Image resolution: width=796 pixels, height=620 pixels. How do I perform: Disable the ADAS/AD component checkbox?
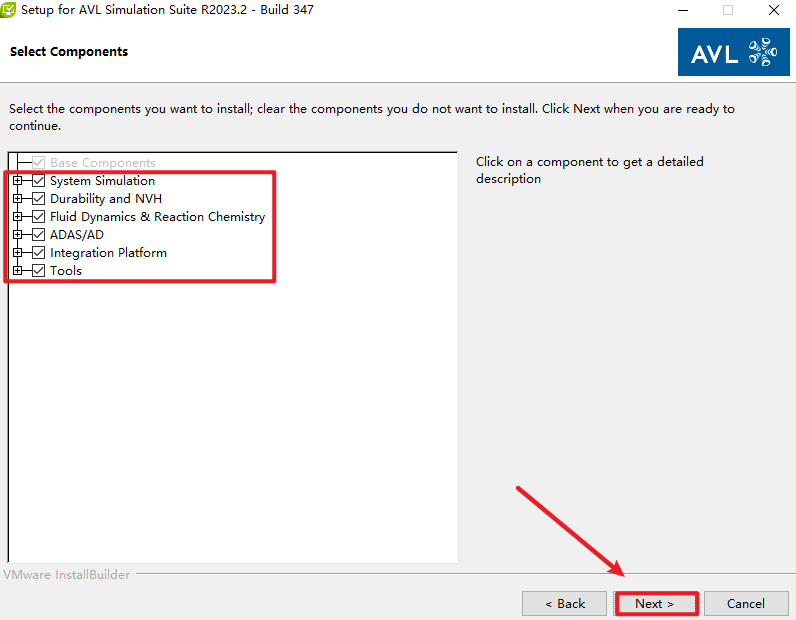pos(39,235)
